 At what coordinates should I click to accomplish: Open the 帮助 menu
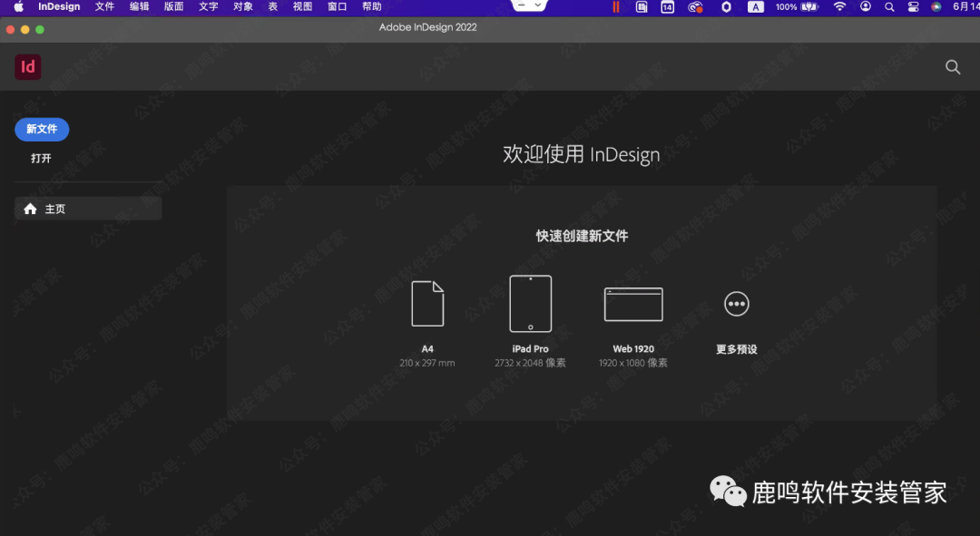click(x=370, y=7)
